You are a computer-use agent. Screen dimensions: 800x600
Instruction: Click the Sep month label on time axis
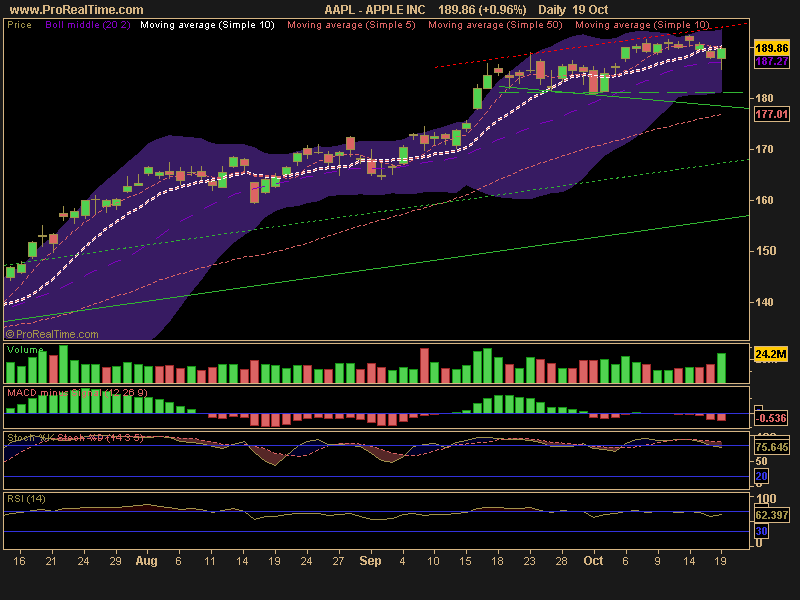(x=370, y=561)
